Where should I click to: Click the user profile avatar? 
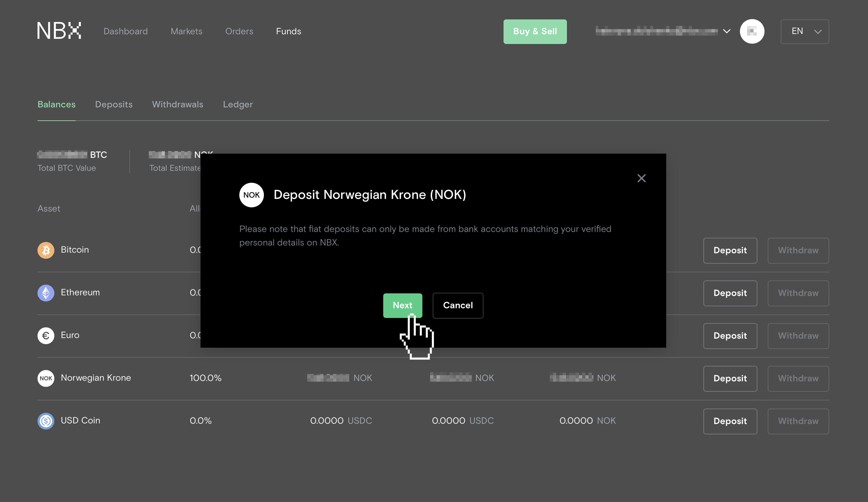point(752,31)
